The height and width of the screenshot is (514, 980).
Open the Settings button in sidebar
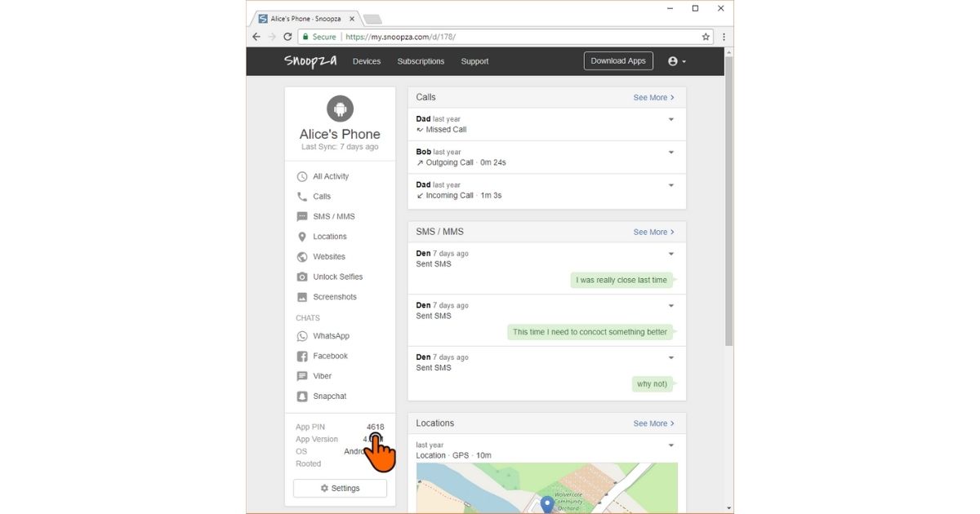click(340, 488)
